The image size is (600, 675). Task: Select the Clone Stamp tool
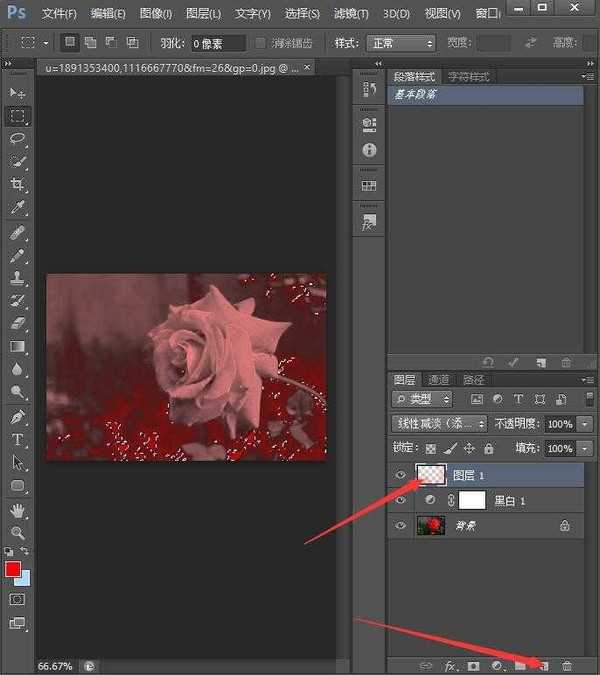tap(18, 278)
